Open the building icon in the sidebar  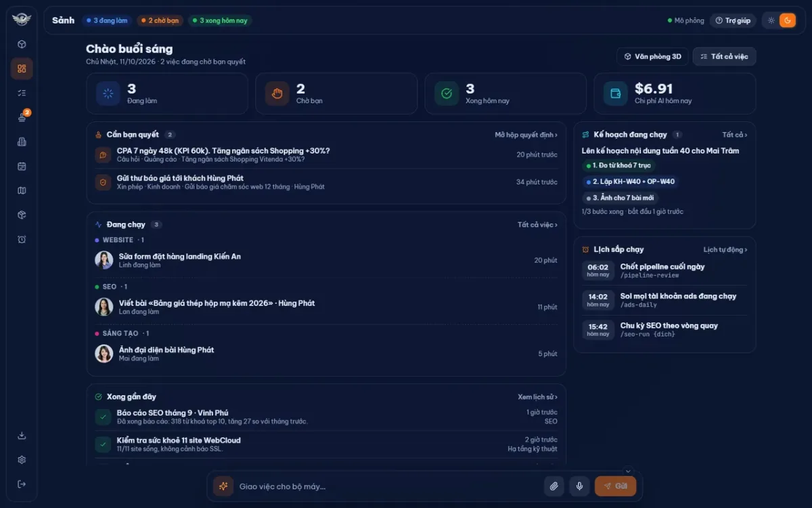pyautogui.click(x=22, y=142)
